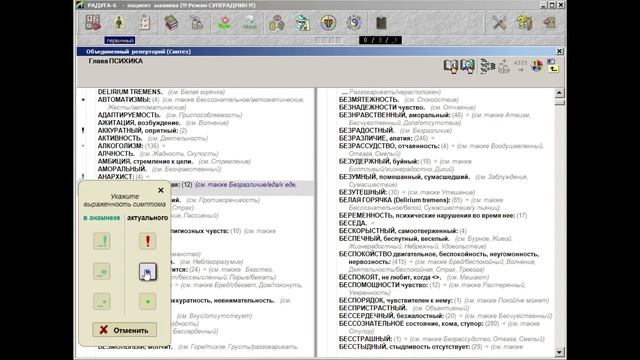Close the symptom severity popup
The height and width of the screenshot is (360, 640).
coord(161,190)
